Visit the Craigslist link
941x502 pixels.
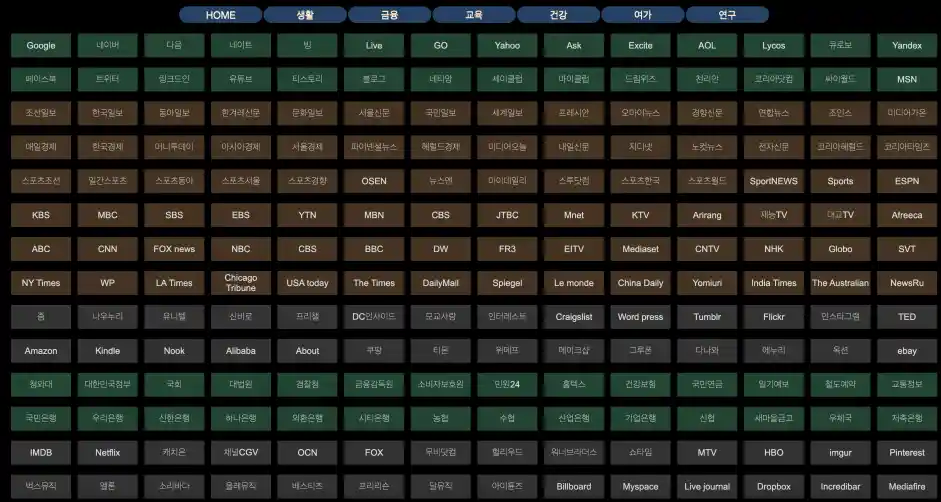coord(574,316)
